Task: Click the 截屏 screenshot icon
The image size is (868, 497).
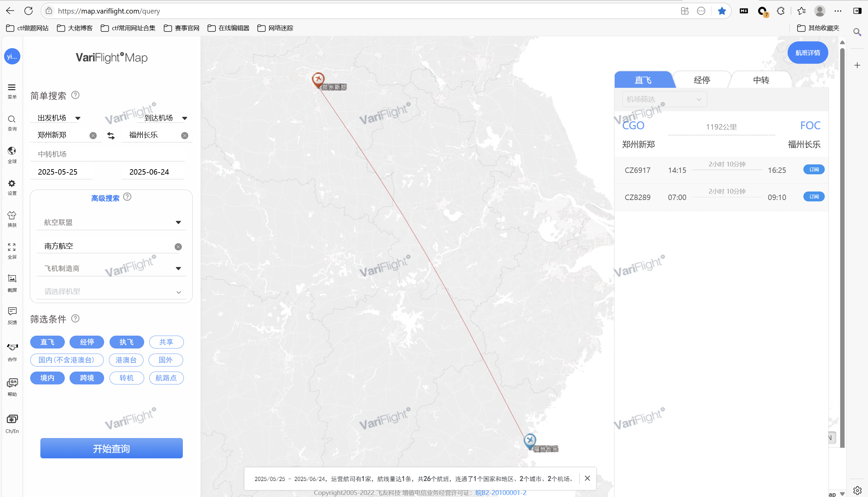Action: point(12,279)
